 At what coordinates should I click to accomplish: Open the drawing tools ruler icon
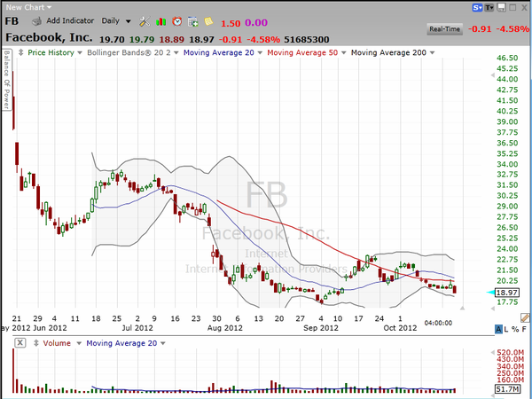coord(525,317)
